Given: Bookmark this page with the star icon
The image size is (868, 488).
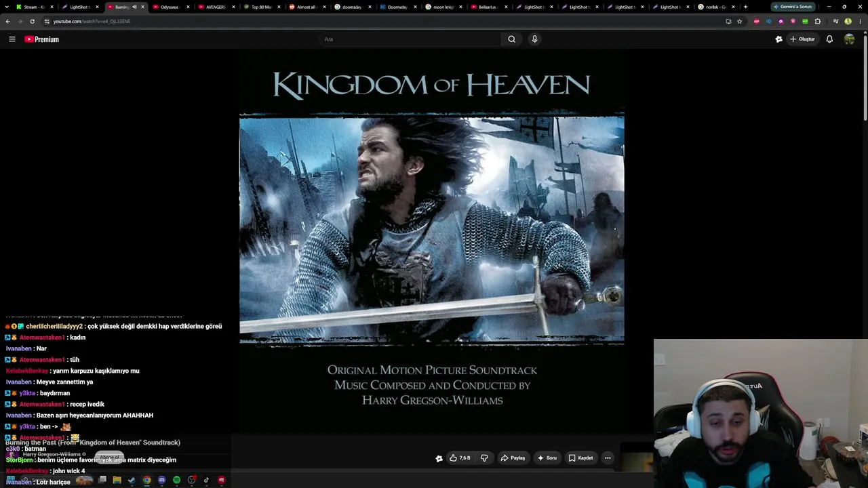Looking at the screenshot, I should tap(739, 21).
